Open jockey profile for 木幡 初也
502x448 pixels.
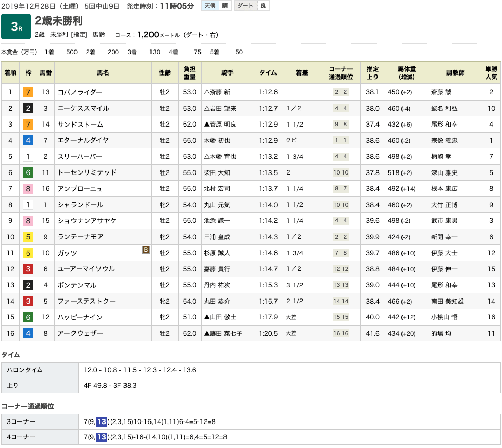click(x=219, y=140)
